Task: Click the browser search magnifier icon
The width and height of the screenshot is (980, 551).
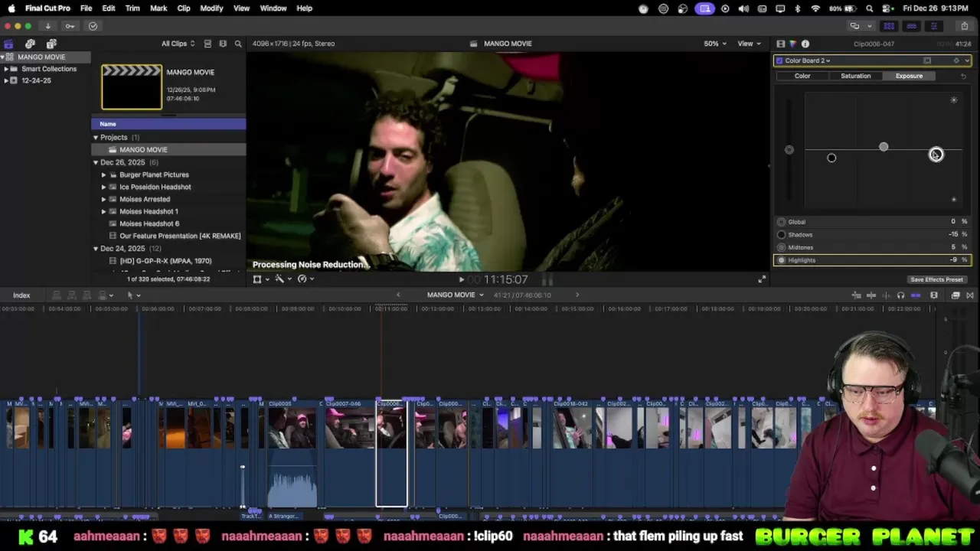Action: click(238, 44)
